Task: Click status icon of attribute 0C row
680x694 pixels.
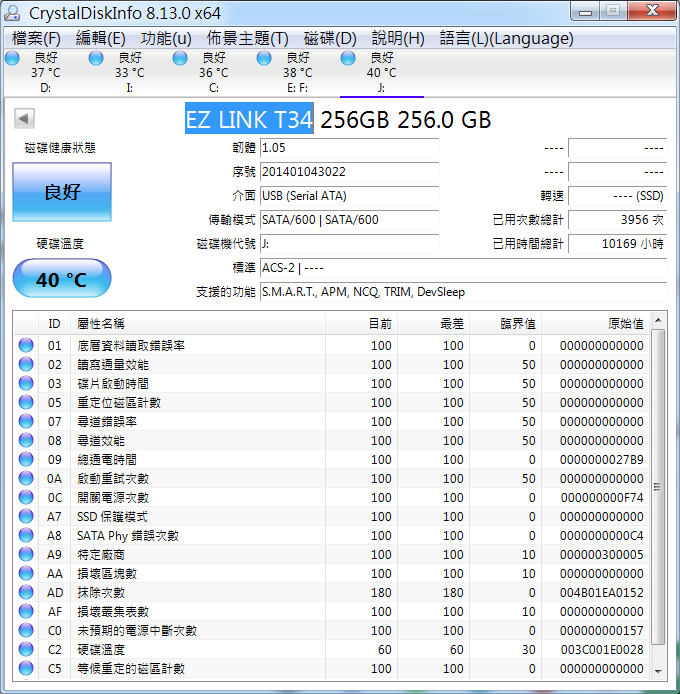Action: click(x=26, y=497)
